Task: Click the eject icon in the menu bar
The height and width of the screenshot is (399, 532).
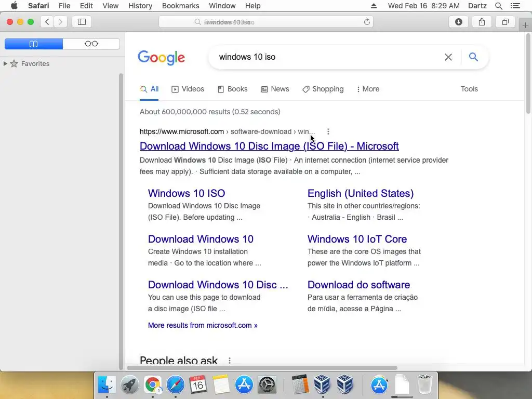Action: tap(374, 6)
